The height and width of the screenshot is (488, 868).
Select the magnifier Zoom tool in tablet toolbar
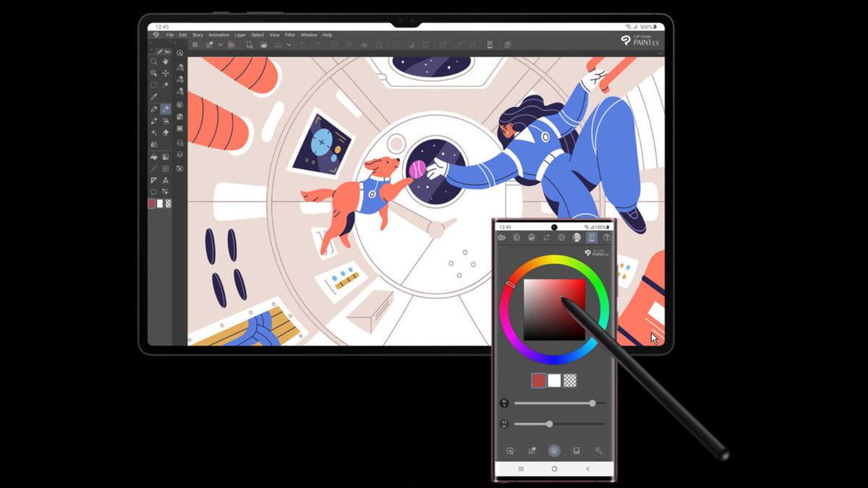[x=153, y=62]
